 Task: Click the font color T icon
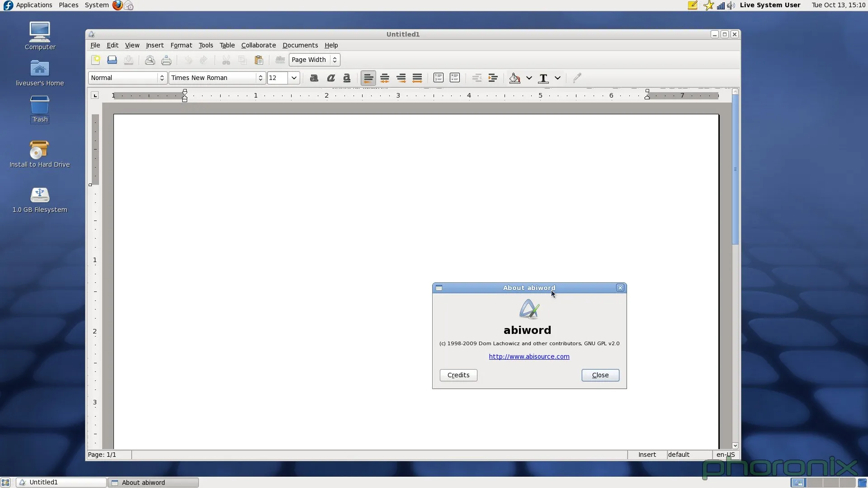543,78
